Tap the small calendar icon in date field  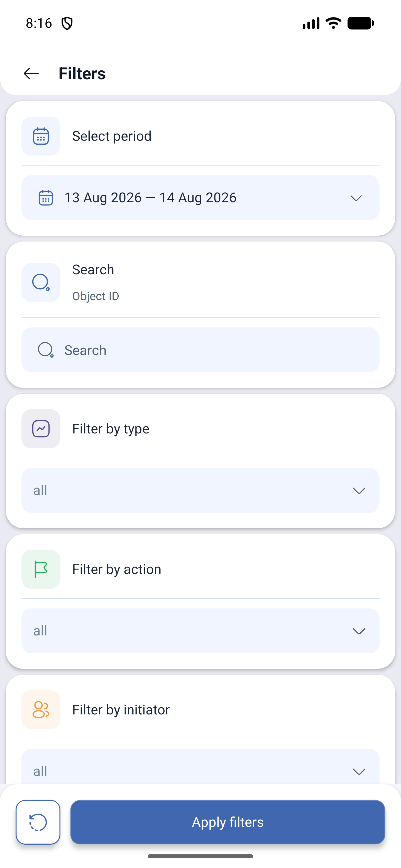tap(45, 198)
